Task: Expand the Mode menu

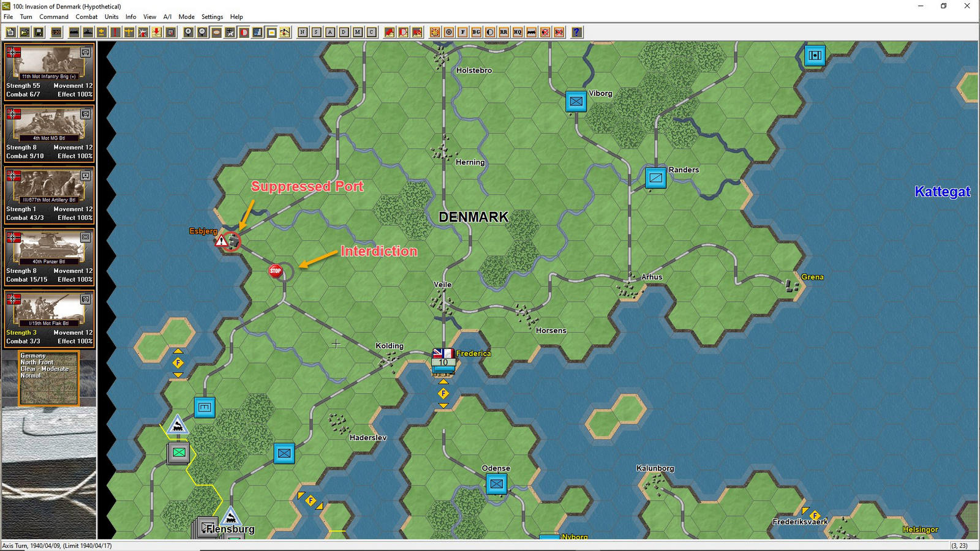Action: pos(186,17)
